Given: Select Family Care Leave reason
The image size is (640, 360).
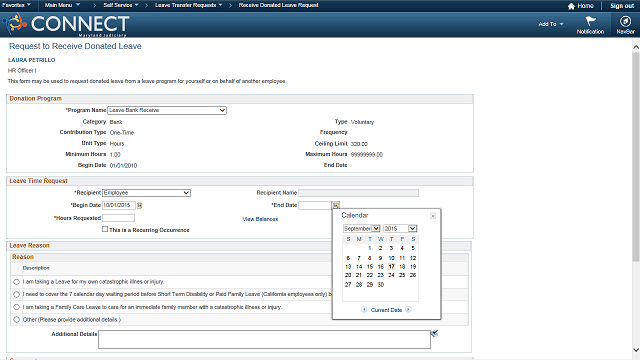Looking at the screenshot, I should (x=16, y=307).
